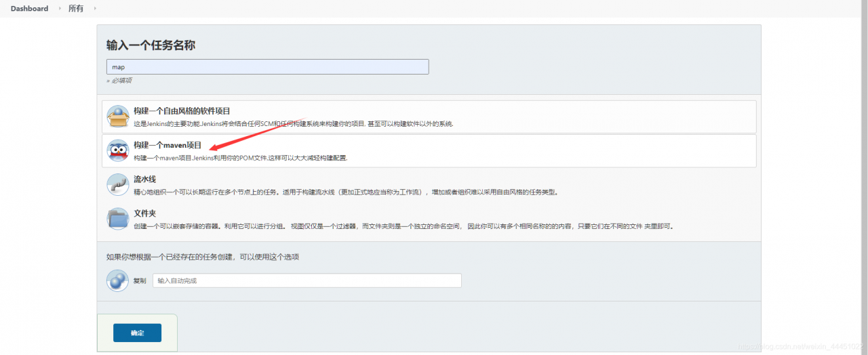Select 流水线 item title
The width and height of the screenshot is (868, 355).
pos(144,179)
